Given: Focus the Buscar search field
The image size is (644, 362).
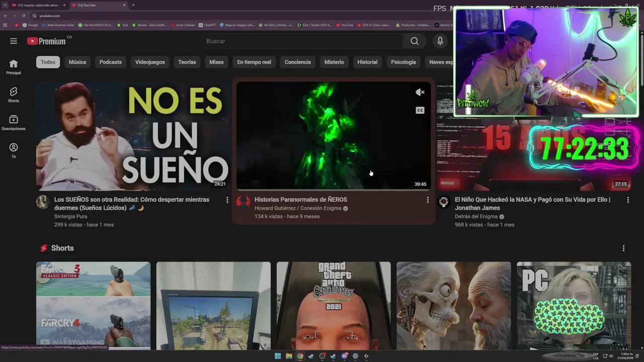Looking at the screenshot, I should pyautogui.click(x=301, y=41).
